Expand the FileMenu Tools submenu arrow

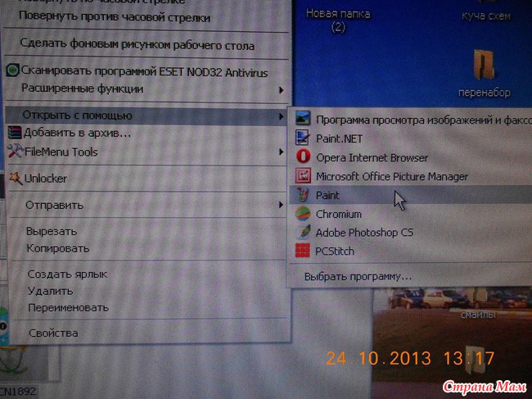point(282,152)
